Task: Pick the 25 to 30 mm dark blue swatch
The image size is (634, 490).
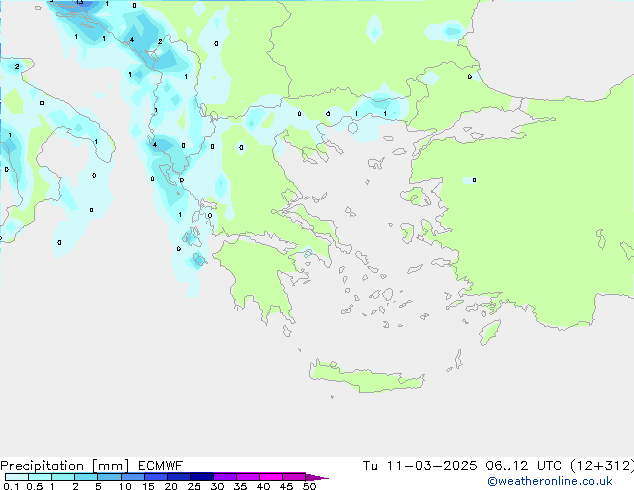Action: point(201,477)
